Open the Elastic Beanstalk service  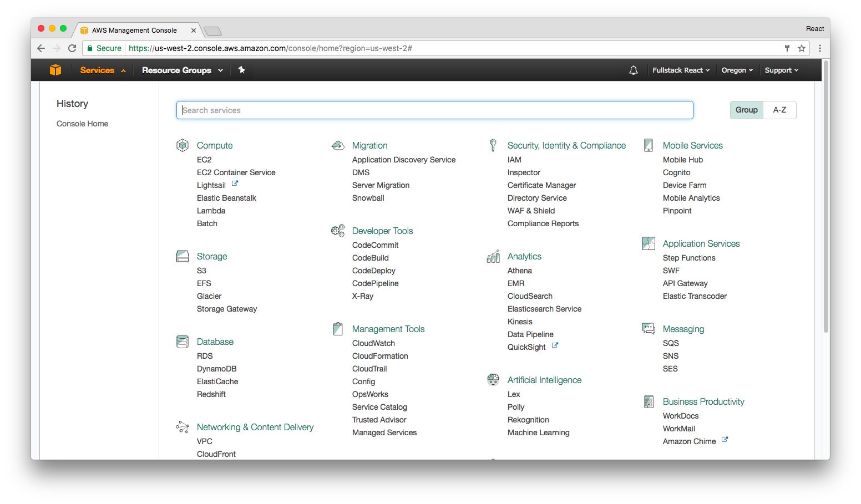(226, 198)
